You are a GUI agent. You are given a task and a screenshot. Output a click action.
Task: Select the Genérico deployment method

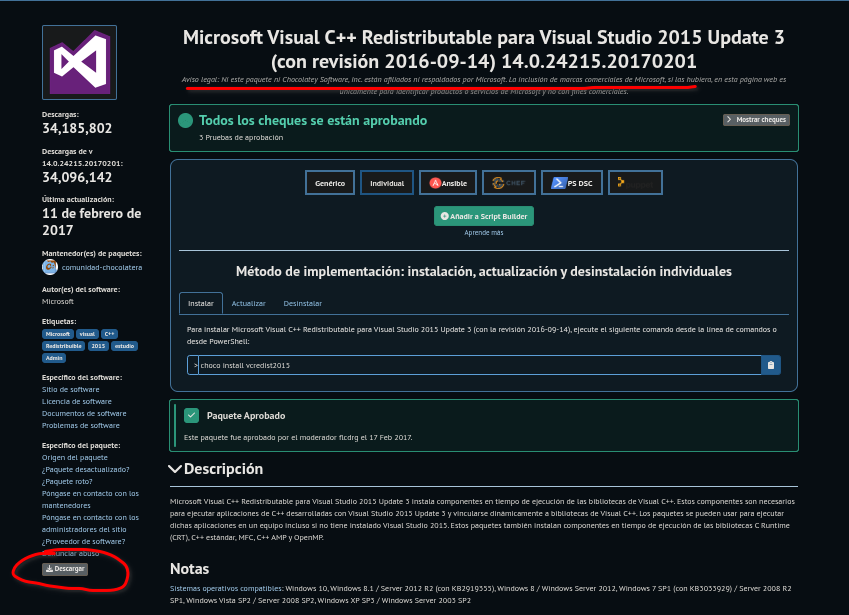[329, 182]
